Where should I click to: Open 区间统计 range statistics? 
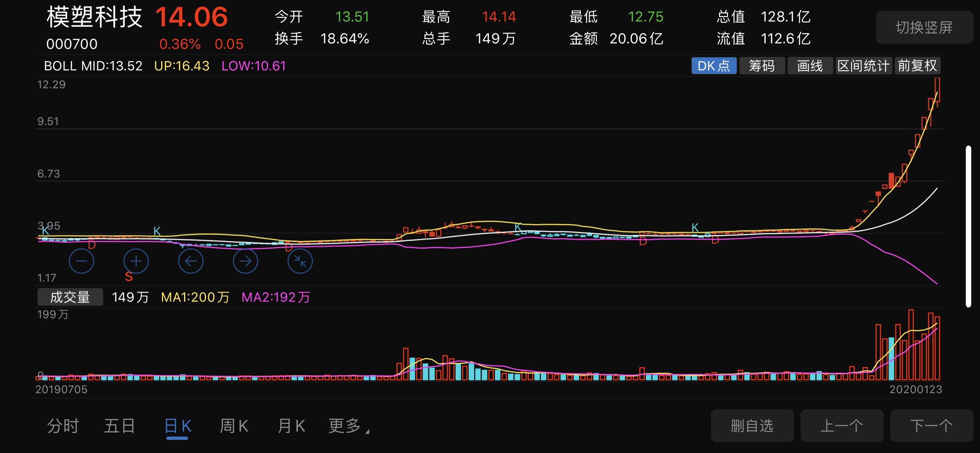864,66
